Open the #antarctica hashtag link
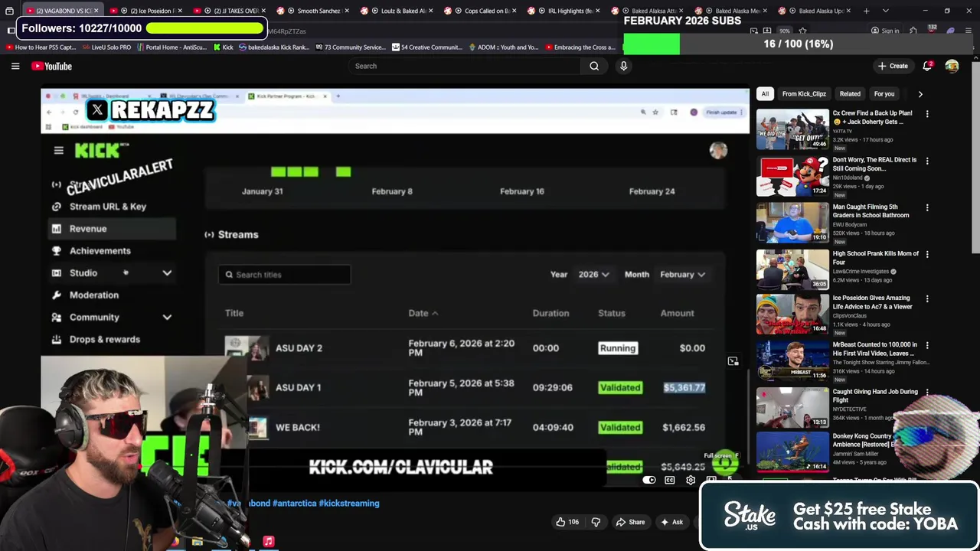 click(x=294, y=504)
